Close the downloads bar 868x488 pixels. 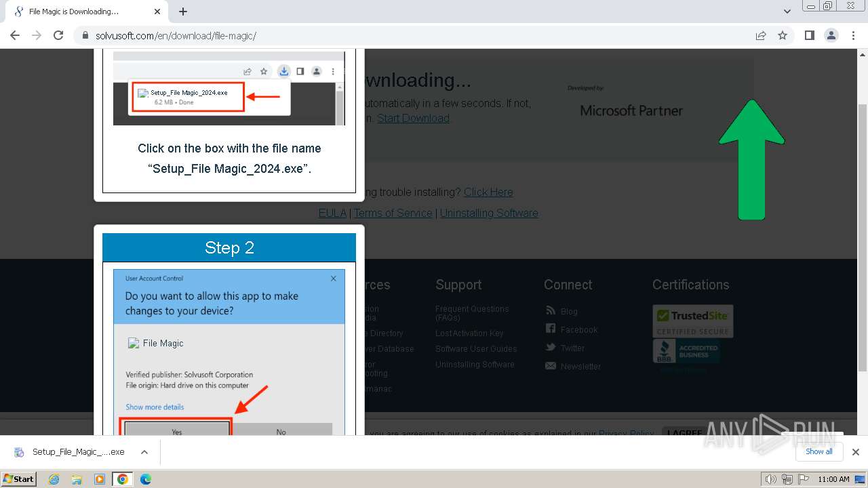tap(856, 452)
